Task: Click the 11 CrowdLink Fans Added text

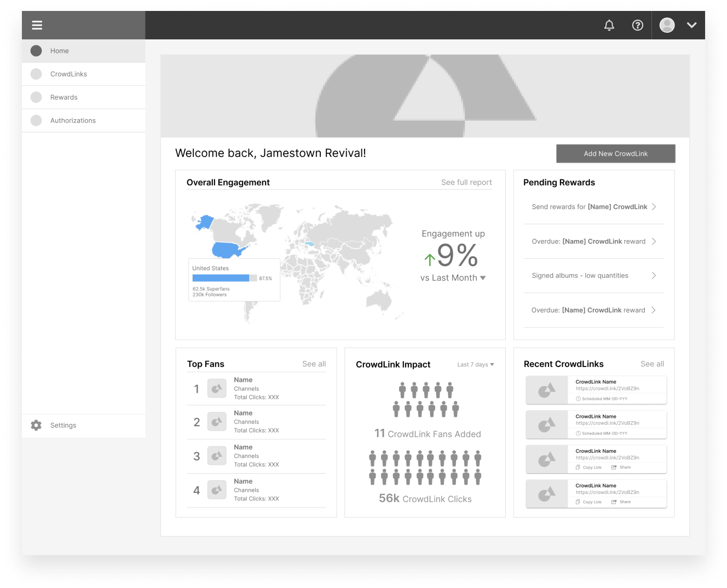Action: pyautogui.click(x=428, y=434)
